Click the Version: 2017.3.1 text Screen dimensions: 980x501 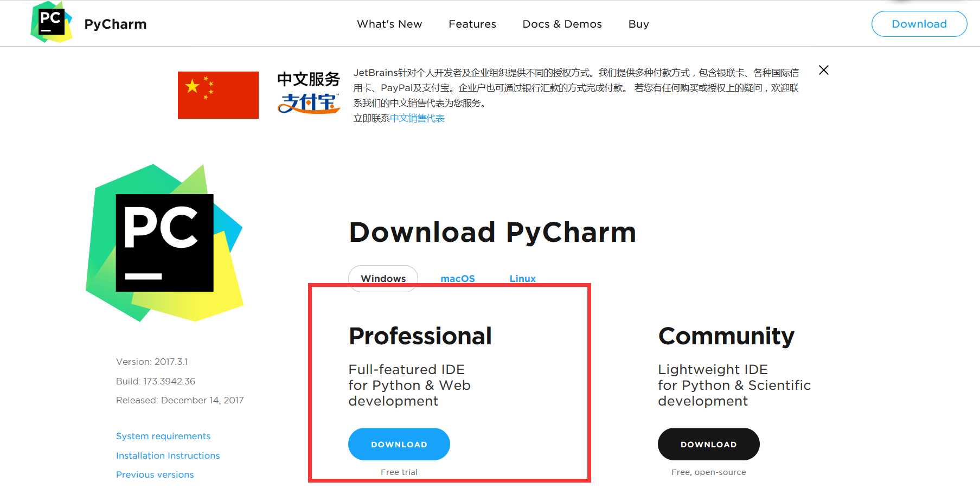[x=152, y=362]
